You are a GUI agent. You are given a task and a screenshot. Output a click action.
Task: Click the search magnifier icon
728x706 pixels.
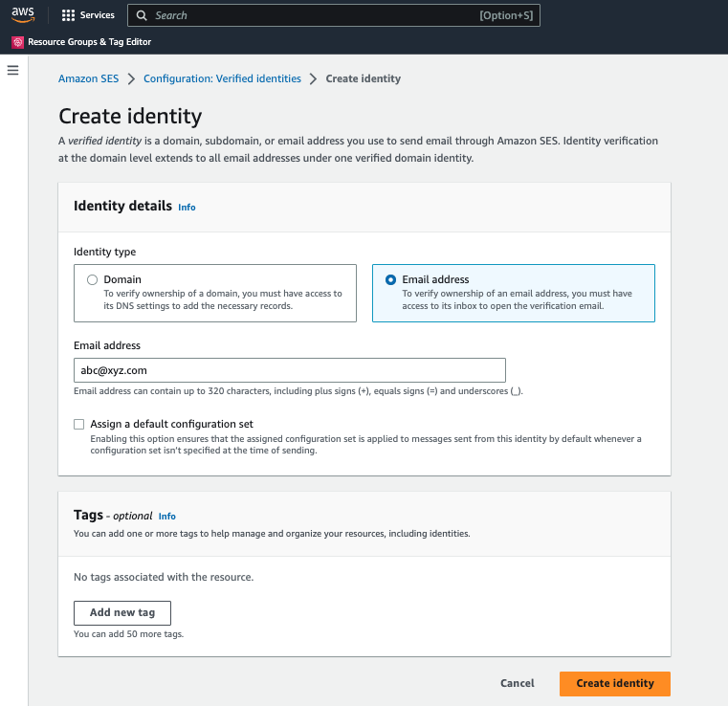click(x=142, y=15)
